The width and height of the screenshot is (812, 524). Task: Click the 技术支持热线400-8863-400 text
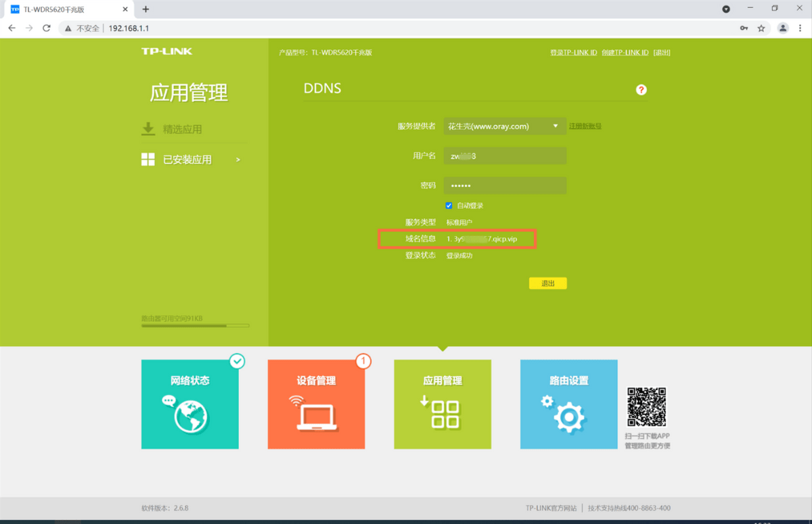pos(629,508)
